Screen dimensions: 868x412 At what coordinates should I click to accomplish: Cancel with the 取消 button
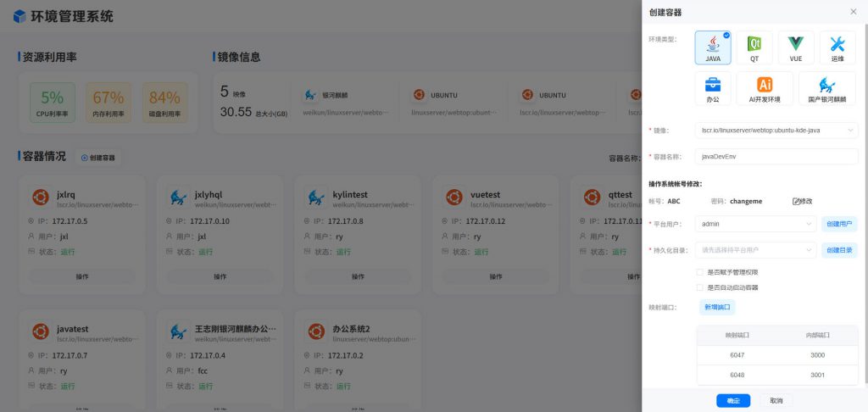pos(776,400)
